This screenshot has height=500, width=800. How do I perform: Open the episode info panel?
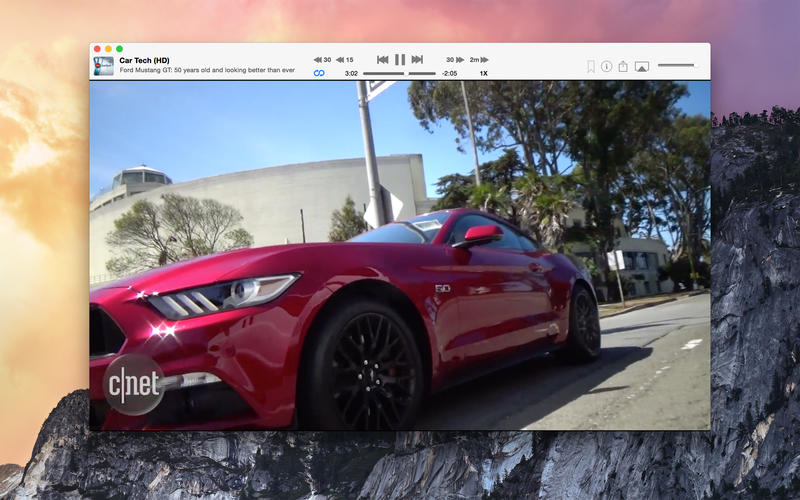pos(606,67)
